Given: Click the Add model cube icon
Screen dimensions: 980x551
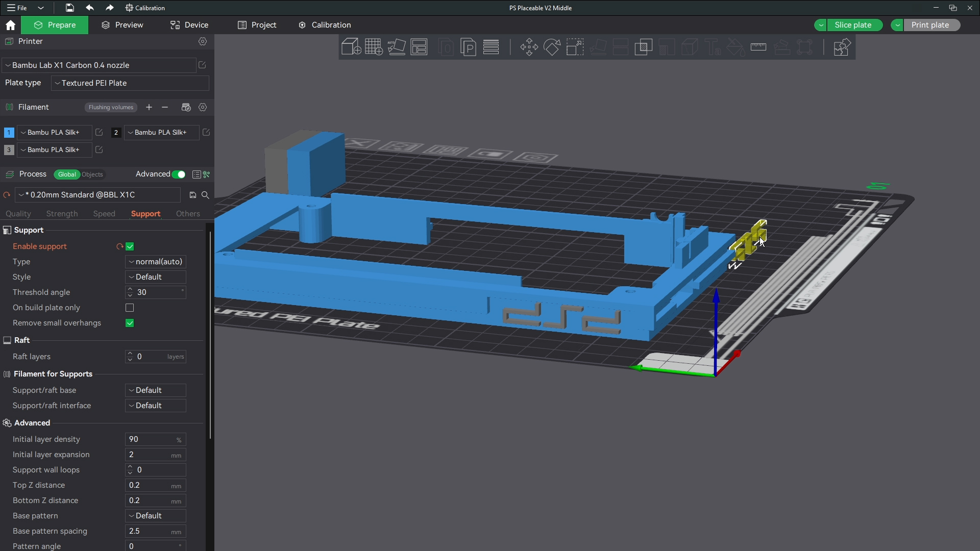Looking at the screenshot, I should (x=351, y=47).
